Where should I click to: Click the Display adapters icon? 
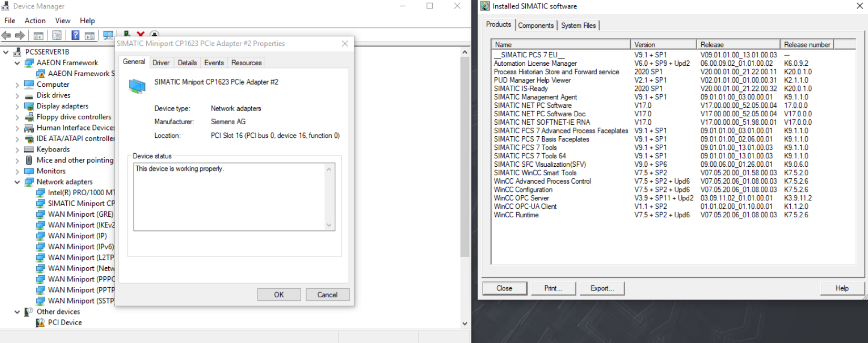pos(29,106)
